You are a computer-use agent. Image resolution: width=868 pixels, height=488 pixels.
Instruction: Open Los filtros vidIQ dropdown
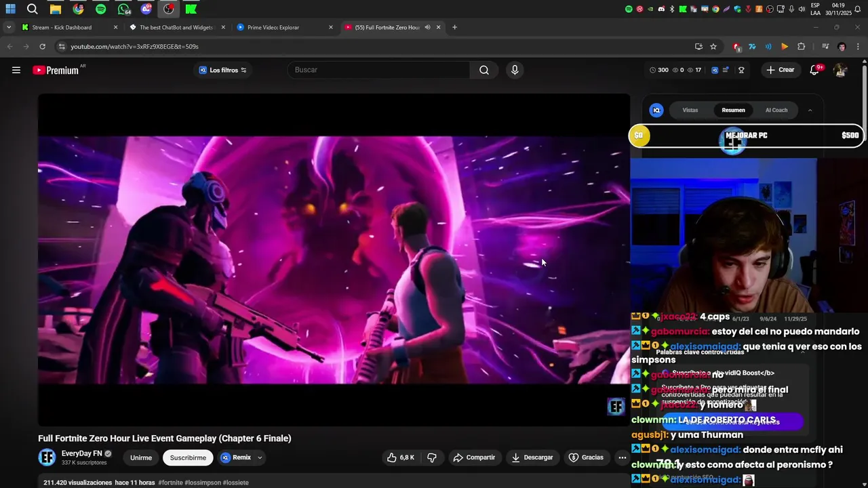[222, 70]
